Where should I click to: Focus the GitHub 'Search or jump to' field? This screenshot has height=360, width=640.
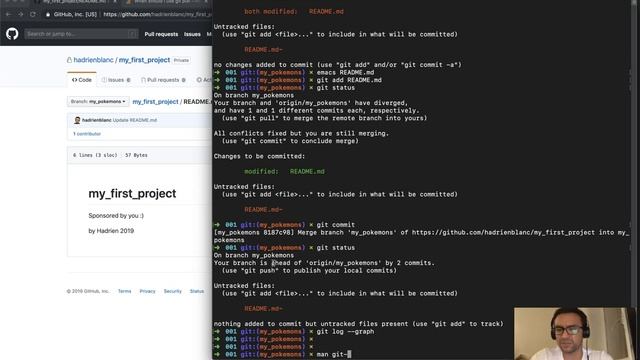coord(81,34)
